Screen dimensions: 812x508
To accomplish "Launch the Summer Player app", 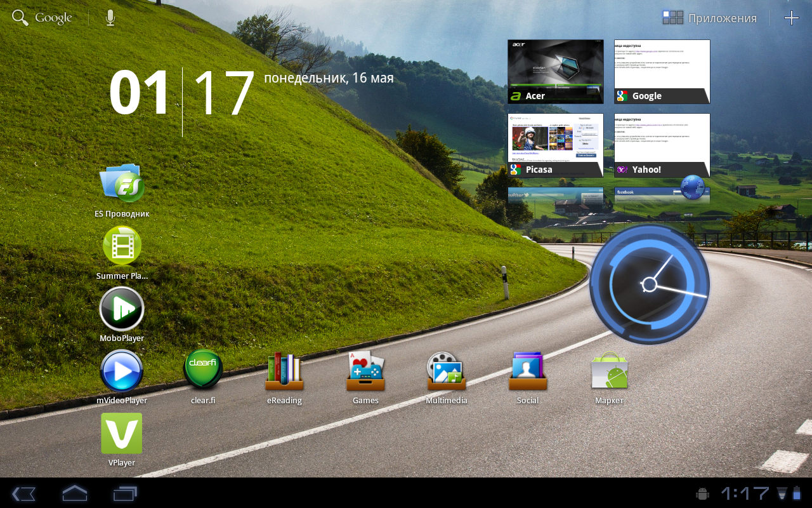I will coord(122,246).
